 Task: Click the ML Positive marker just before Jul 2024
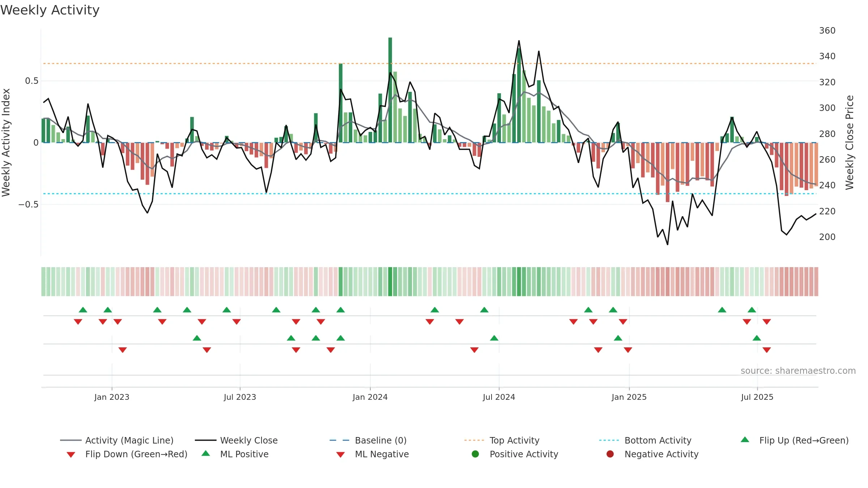[494, 338]
